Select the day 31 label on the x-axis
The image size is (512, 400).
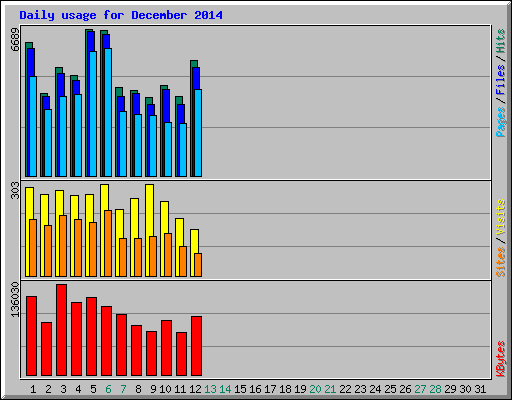(x=480, y=389)
